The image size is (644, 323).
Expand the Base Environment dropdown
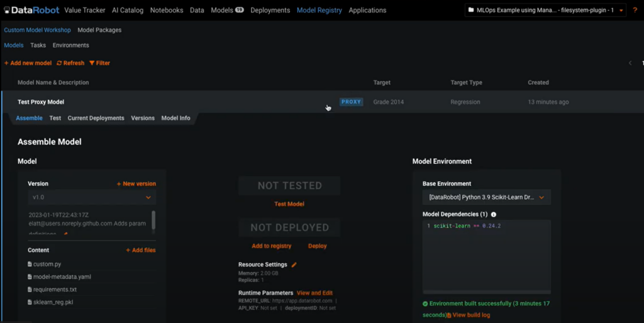coord(486,197)
